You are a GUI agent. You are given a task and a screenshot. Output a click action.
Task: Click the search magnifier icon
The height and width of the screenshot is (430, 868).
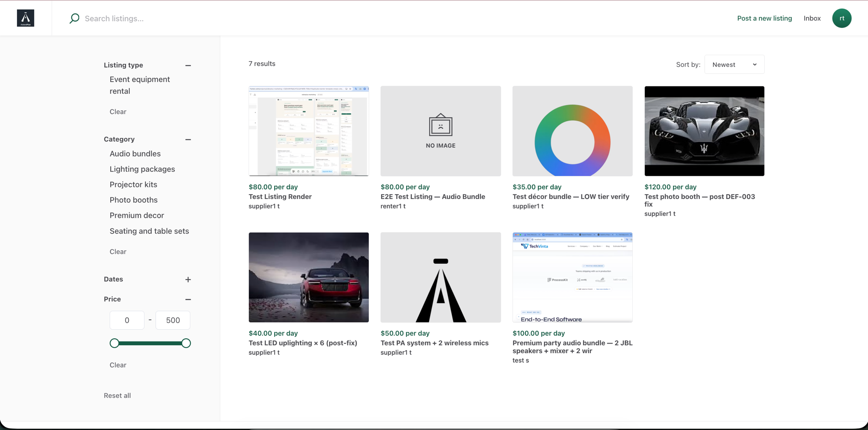click(74, 18)
